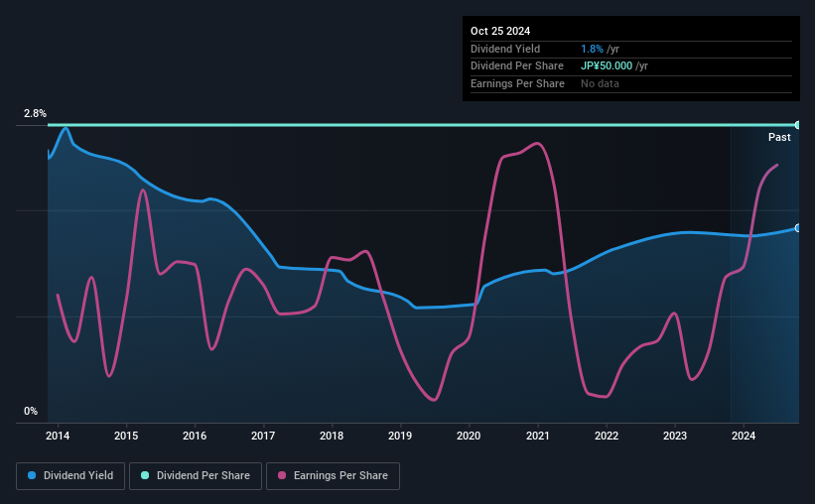This screenshot has height=504, width=815.
Task: Toggle the Dividend Yield legend button
Action: point(70,476)
